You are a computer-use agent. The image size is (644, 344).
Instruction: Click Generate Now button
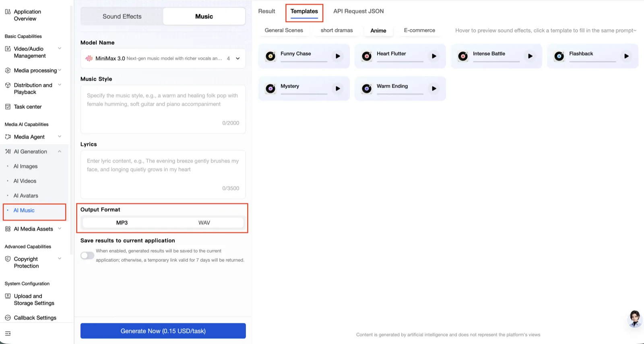pyautogui.click(x=163, y=331)
